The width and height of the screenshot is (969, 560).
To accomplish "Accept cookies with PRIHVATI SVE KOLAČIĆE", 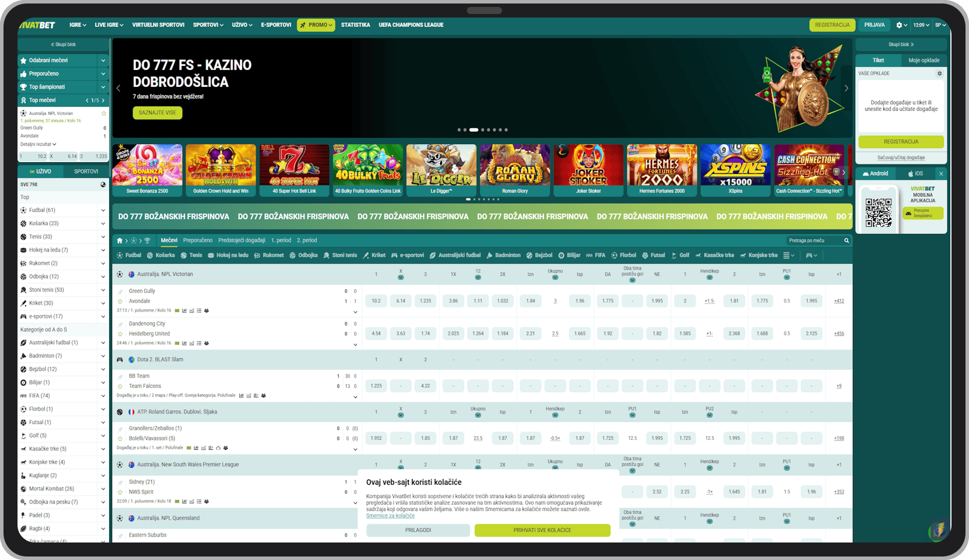I will pos(542,530).
